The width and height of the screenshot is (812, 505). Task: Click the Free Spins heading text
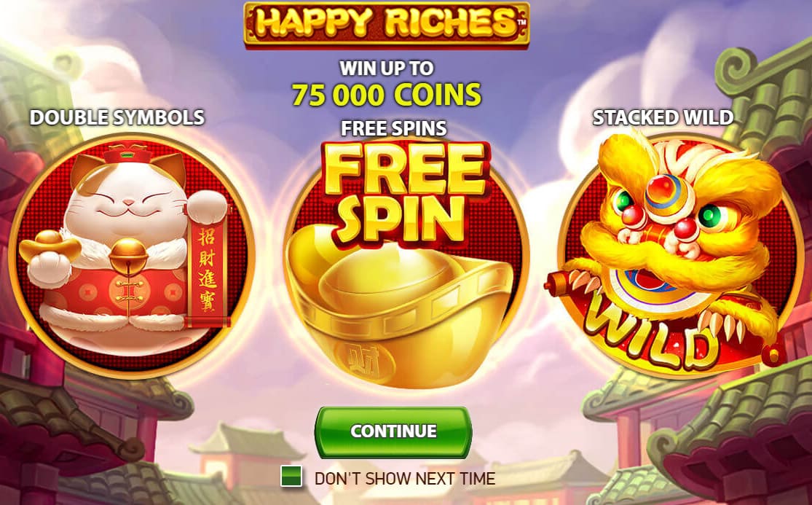click(x=393, y=128)
